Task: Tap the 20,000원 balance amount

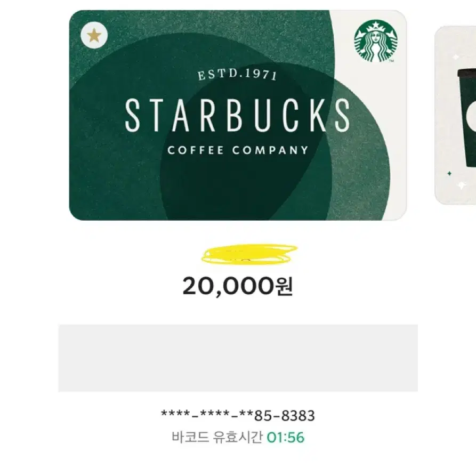Action: click(x=238, y=286)
